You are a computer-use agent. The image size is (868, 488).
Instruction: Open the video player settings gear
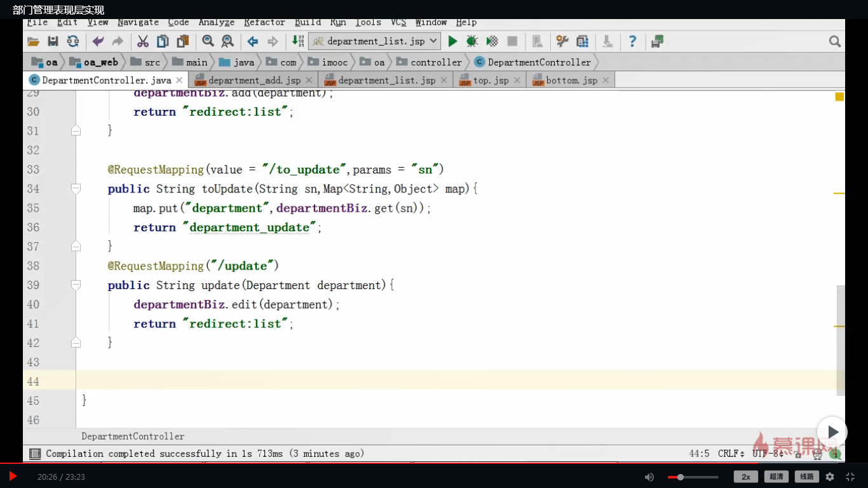830,477
